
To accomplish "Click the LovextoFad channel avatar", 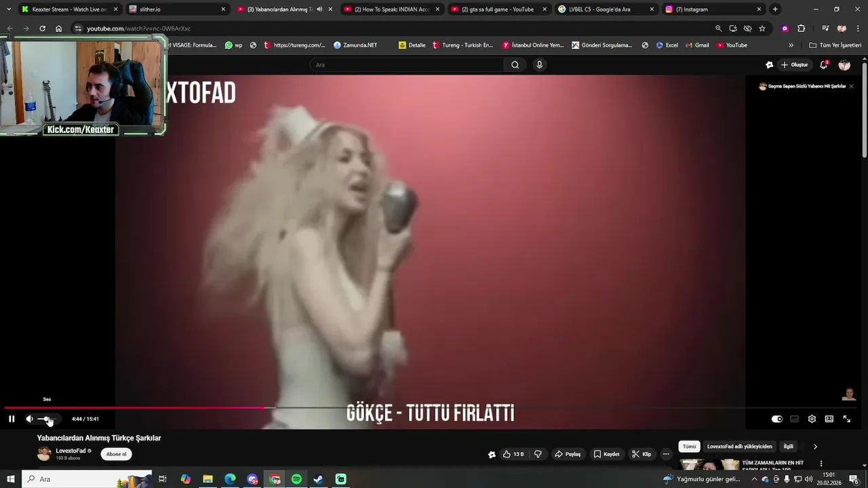I will click(x=44, y=454).
